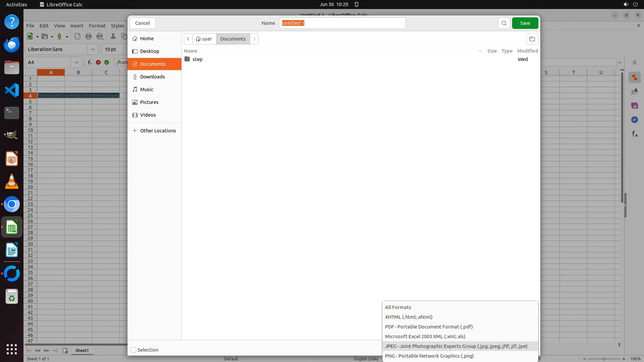Open the Gallery sidebar icon

tap(634, 106)
